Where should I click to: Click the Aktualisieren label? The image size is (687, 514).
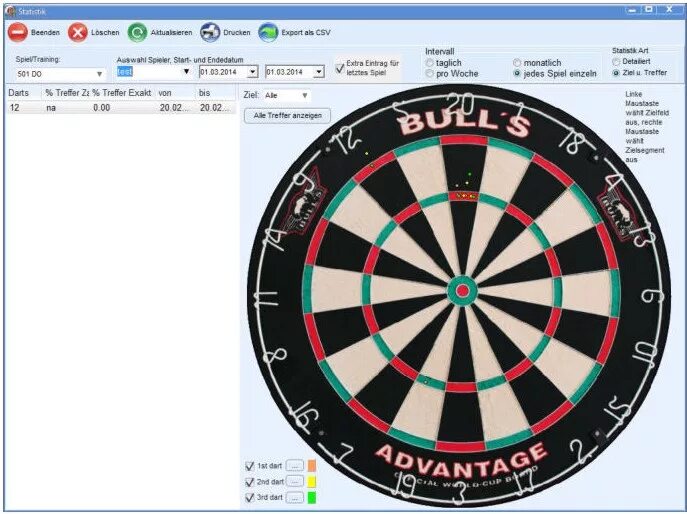171,32
